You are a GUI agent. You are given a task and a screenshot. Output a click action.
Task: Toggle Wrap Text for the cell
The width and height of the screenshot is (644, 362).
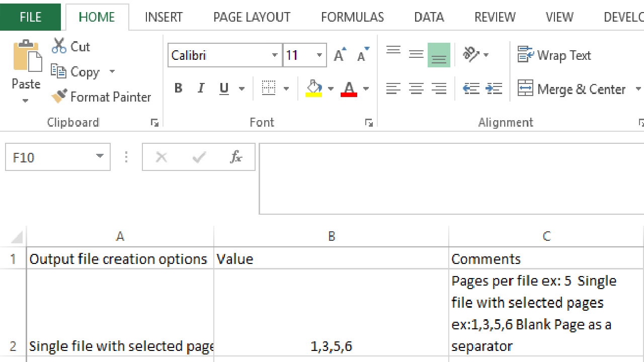pos(554,55)
